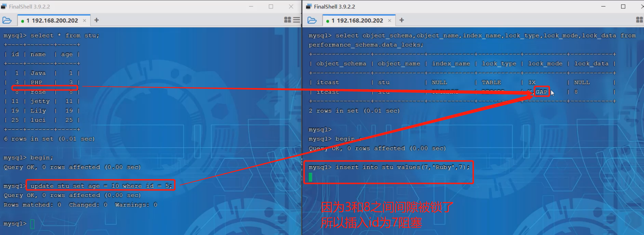Minimize the right FinalShell window
Screen dimensions: 644x235
click(603, 7)
